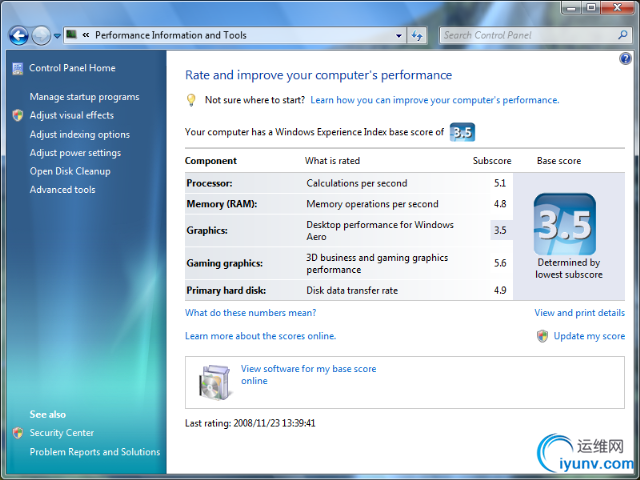
Task: Open Advanced tools
Action: [62, 189]
